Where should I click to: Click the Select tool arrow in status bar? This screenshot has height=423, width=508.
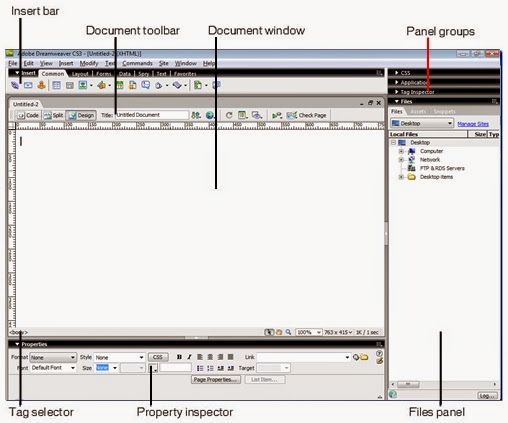[269, 332]
